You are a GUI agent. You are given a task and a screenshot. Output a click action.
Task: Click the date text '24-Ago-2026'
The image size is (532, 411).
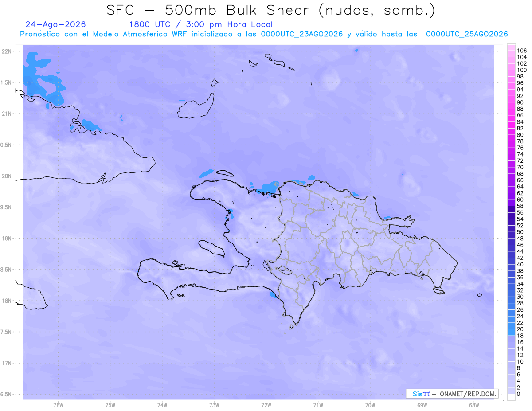click(56, 24)
